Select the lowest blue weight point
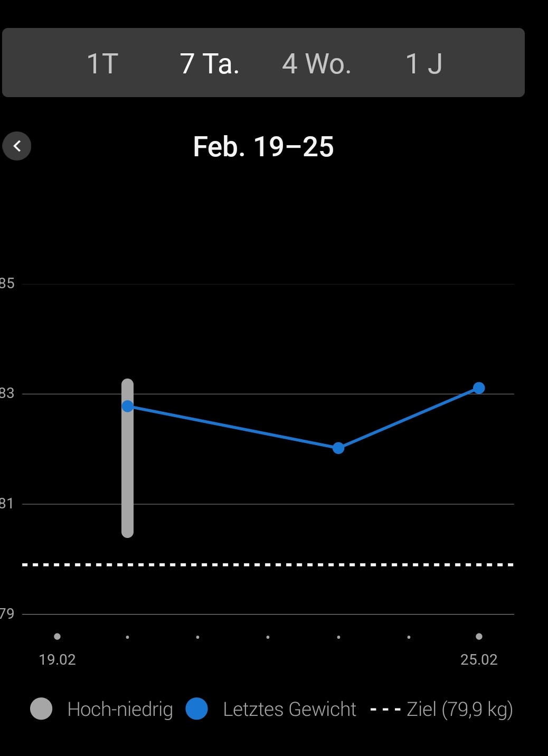Image resolution: width=548 pixels, height=756 pixels. [338, 448]
